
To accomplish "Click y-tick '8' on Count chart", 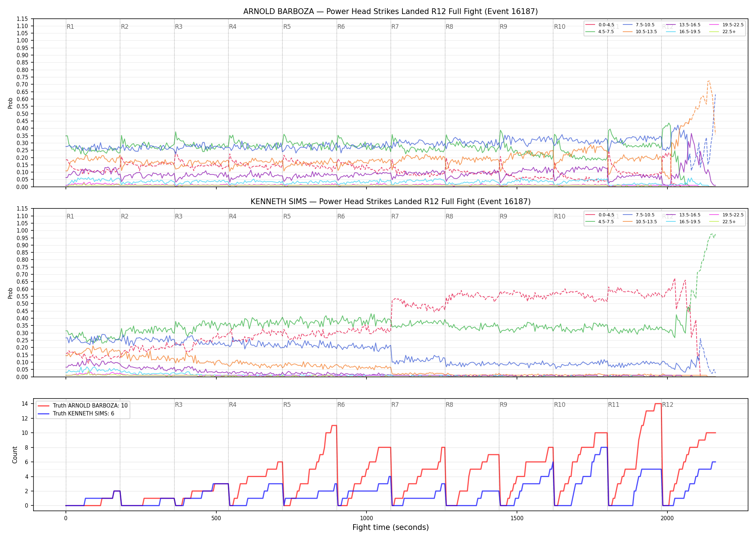I will (x=26, y=447).
